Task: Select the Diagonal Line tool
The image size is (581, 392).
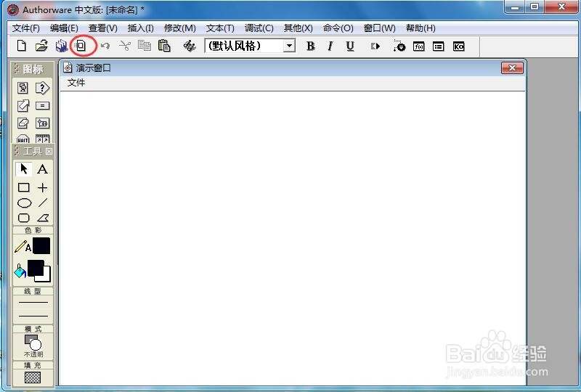Action: 43,203
